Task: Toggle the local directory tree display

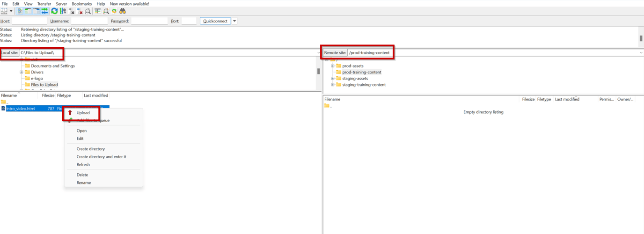Action: coord(28,11)
